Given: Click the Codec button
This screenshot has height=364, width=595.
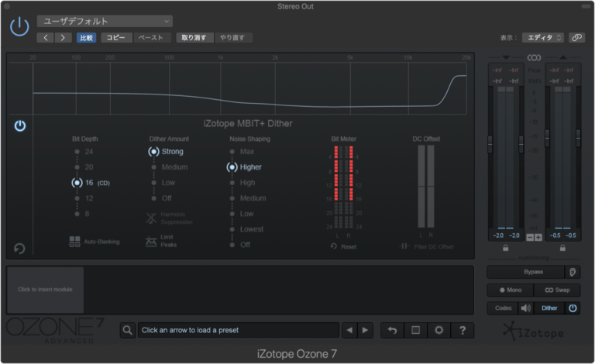Looking at the screenshot, I should click(x=503, y=308).
